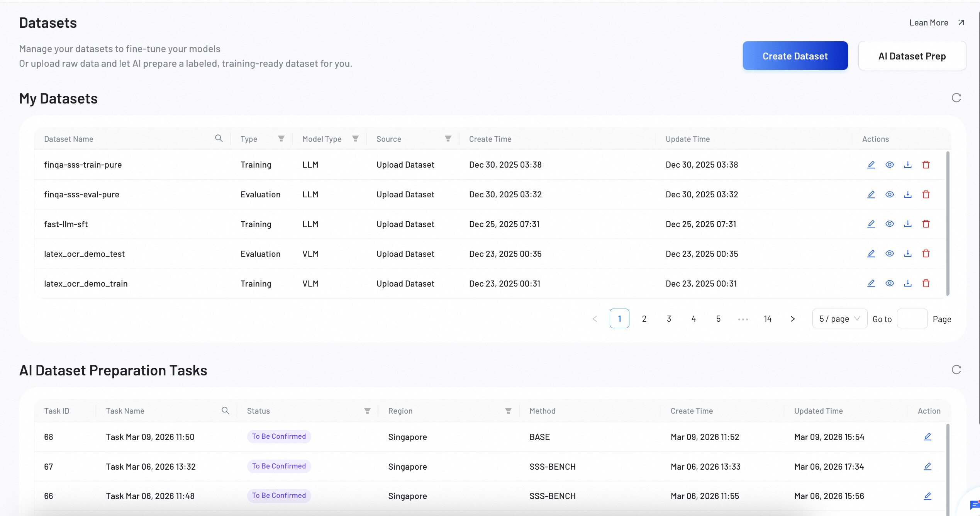This screenshot has height=516, width=980.
Task: Edit the finqa-sss-train-pure dataset
Action: point(871,165)
